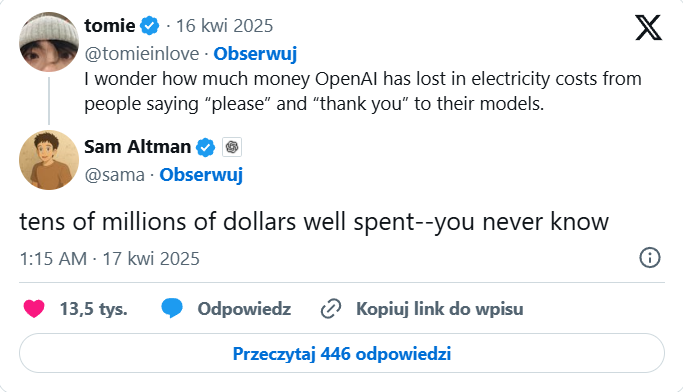
Task: Open the X logo link
Action: pos(648,27)
